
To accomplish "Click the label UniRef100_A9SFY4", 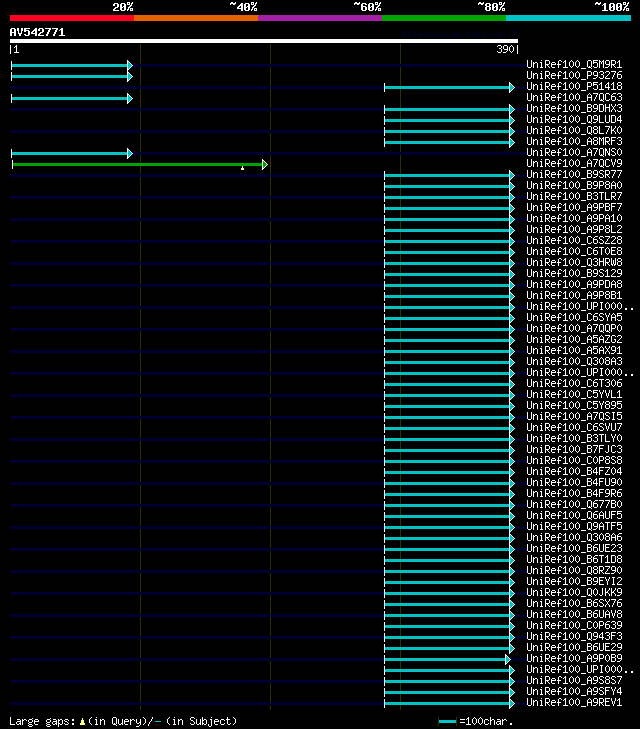I will (574, 691).
